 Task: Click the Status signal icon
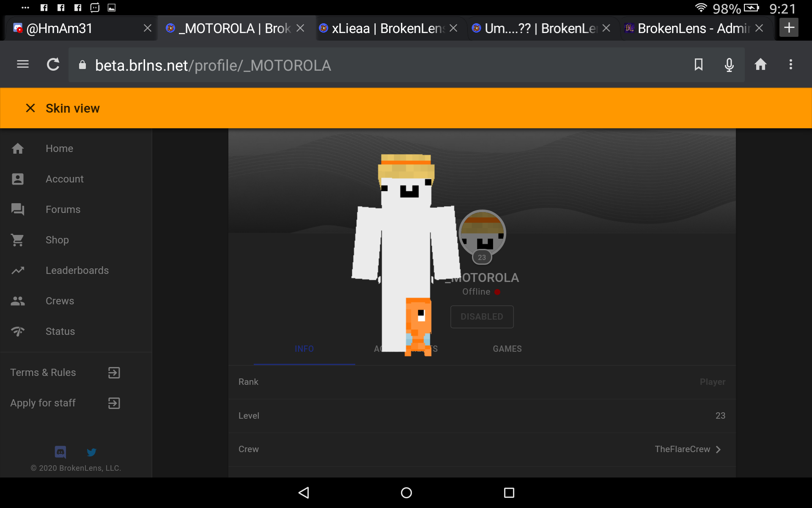pyautogui.click(x=18, y=331)
